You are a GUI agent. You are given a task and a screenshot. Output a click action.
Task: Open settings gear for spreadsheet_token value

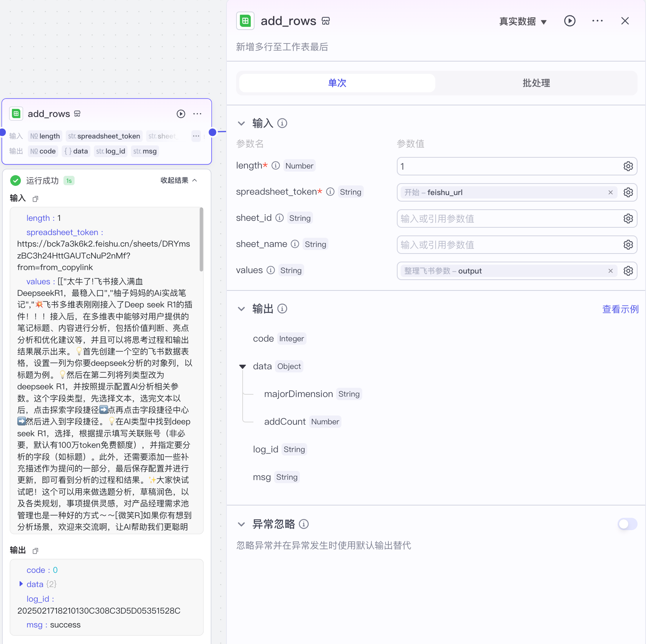[628, 192]
